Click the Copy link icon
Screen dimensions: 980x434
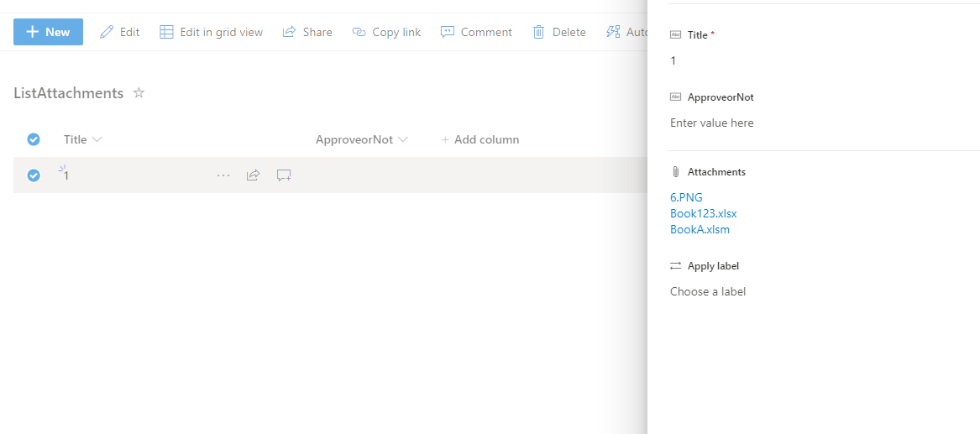click(359, 32)
